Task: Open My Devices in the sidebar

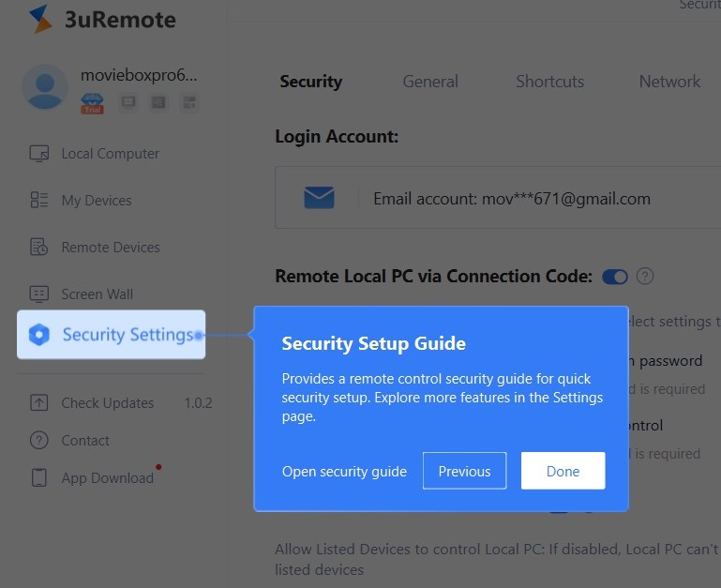Action: point(81,201)
